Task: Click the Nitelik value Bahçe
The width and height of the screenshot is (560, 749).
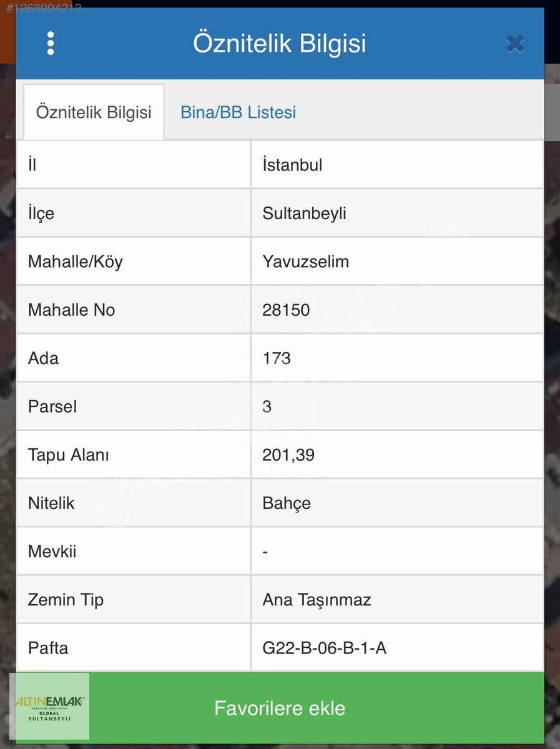Action: click(x=287, y=503)
